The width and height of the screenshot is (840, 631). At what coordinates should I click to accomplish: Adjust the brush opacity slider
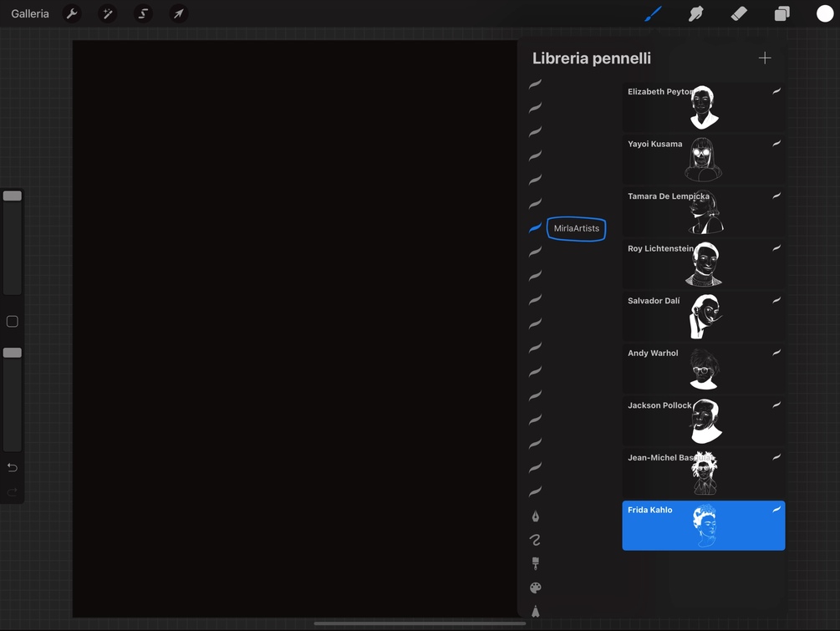[13, 399]
